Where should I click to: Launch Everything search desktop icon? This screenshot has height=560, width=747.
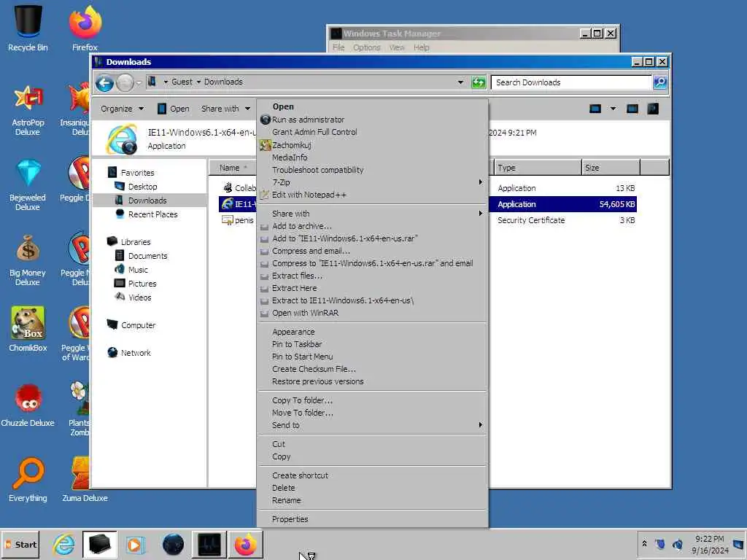[28, 480]
